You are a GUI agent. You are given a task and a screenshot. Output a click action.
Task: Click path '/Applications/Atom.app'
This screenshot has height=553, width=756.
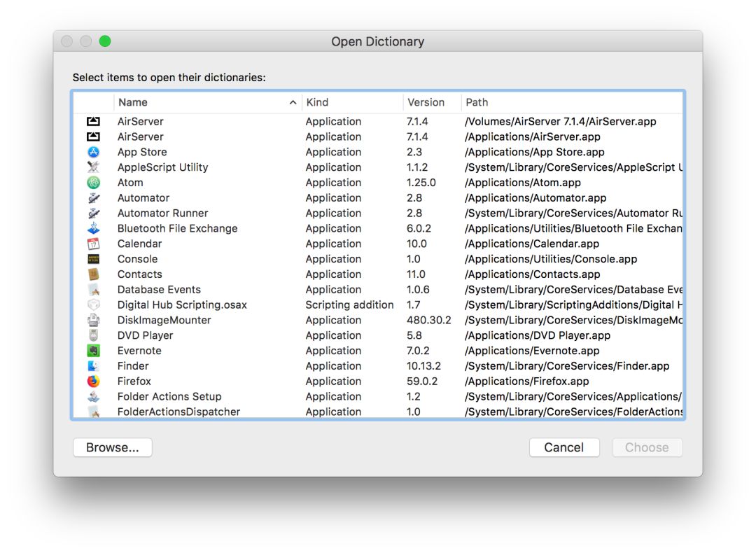pyautogui.click(x=523, y=183)
